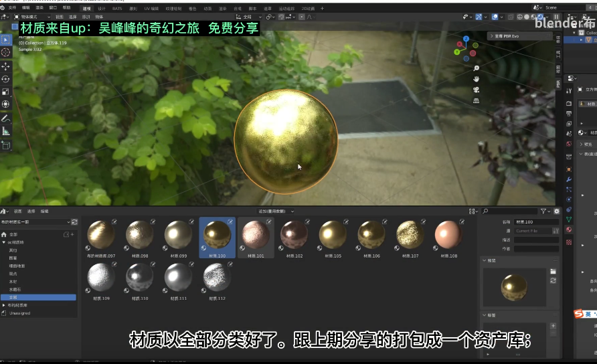Open the asset import method dropdown
This screenshot has height=364, width=597.
[276, 211]
